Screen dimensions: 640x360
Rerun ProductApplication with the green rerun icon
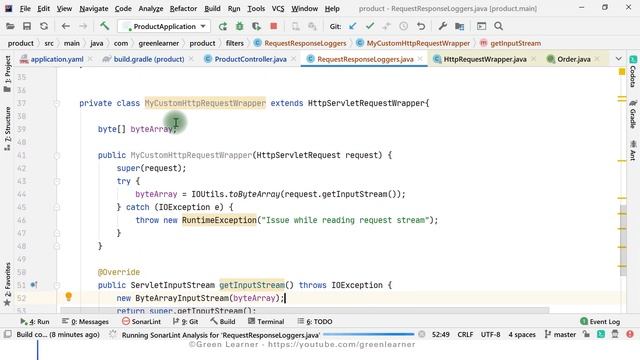222,27
